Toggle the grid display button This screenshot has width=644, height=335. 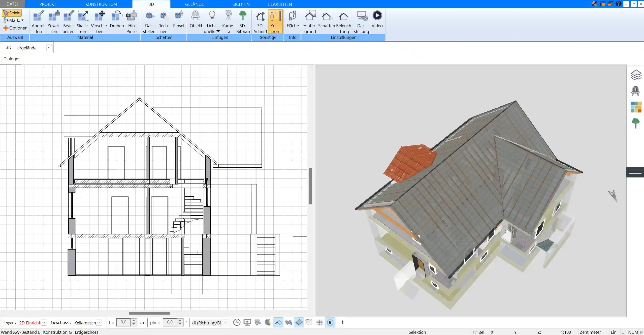319,322
